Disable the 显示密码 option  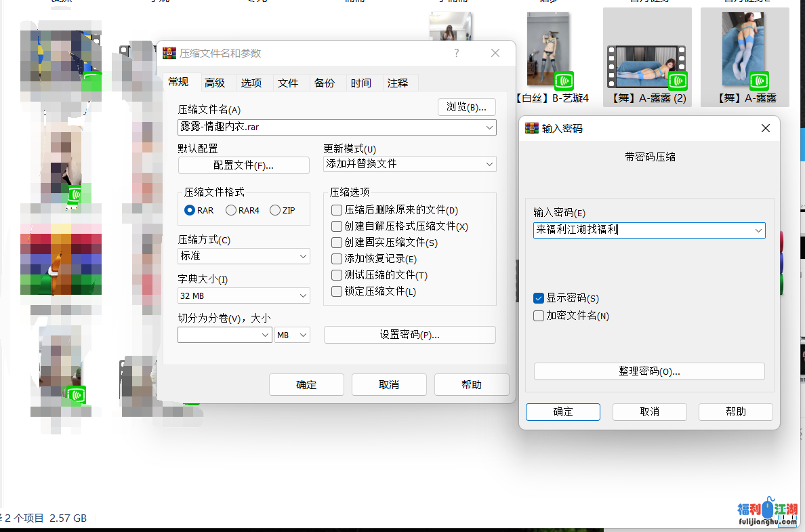[539, 298]
